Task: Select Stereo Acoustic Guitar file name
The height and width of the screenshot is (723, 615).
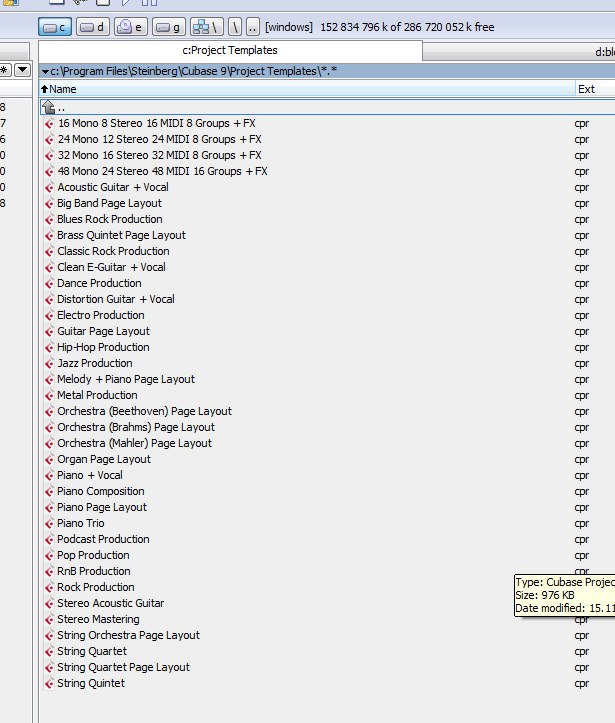Action: [111, 603]
